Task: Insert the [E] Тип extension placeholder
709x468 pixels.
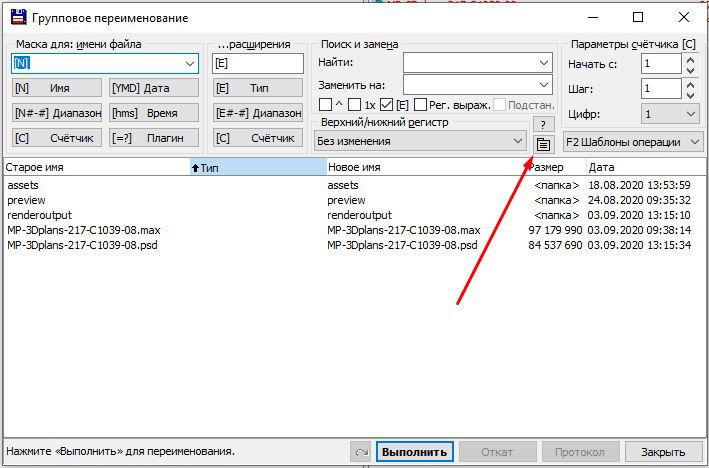Action: point(258,88)
